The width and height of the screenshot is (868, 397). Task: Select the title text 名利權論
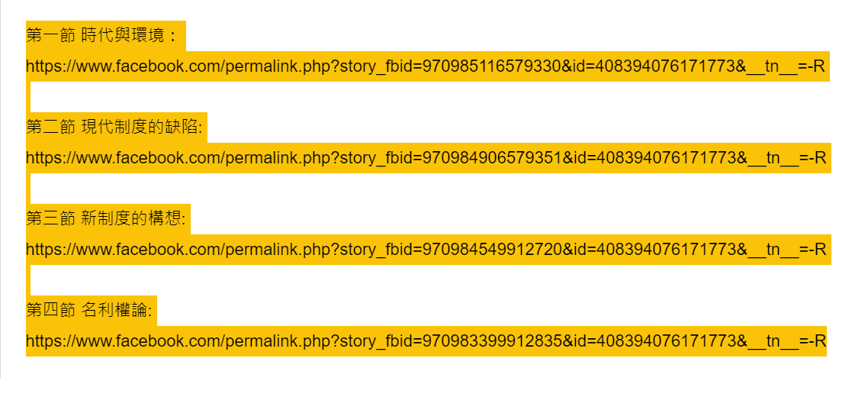[x=114, y=311]
